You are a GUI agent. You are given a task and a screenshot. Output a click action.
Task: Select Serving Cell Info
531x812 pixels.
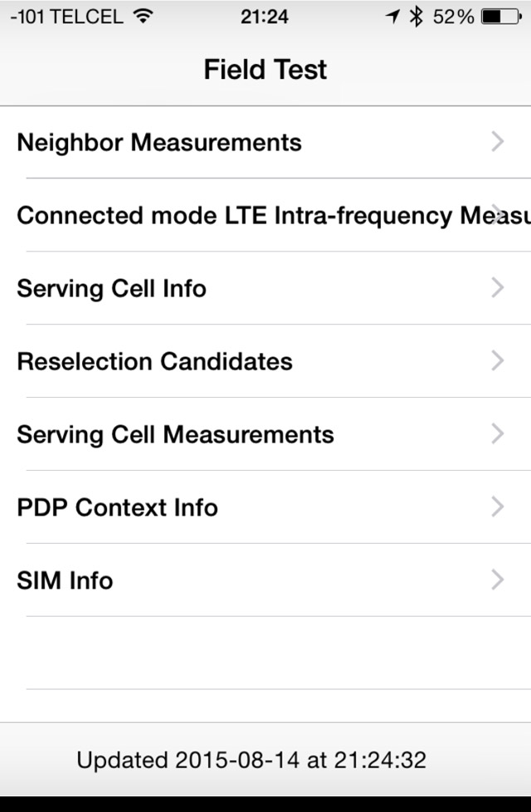112,289
